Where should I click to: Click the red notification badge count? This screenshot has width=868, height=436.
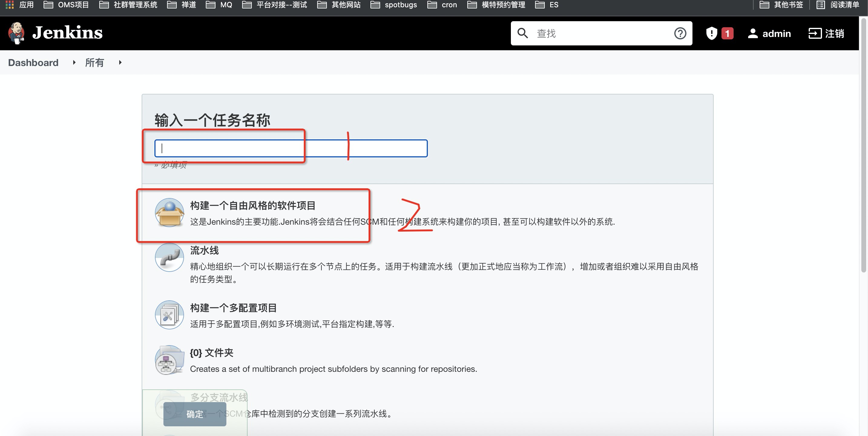[727, 33]
